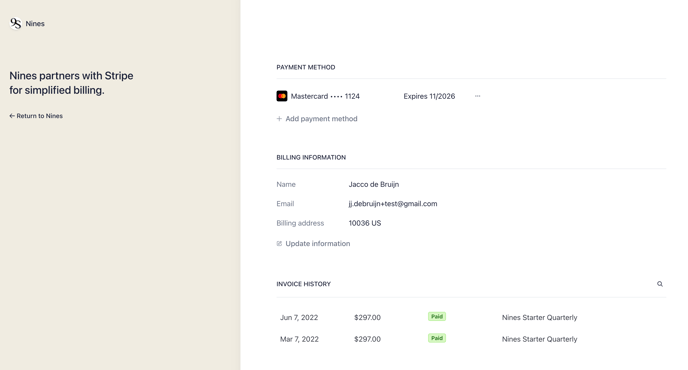688x370 pixels.
Task: Open the Mastercard options ellipsis menu
Action: pyautogui.click(x=477, y=96)
